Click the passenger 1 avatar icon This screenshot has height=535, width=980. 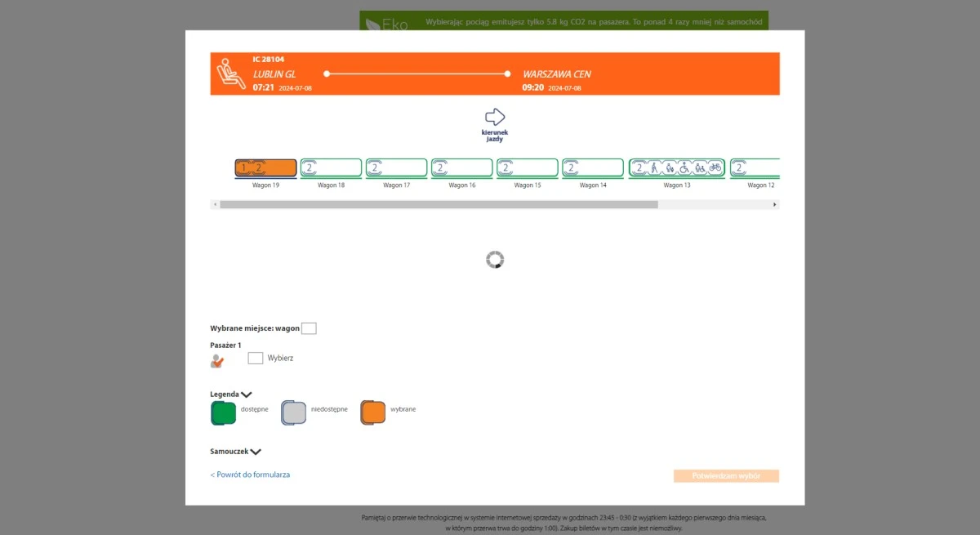tap(216, 360)
